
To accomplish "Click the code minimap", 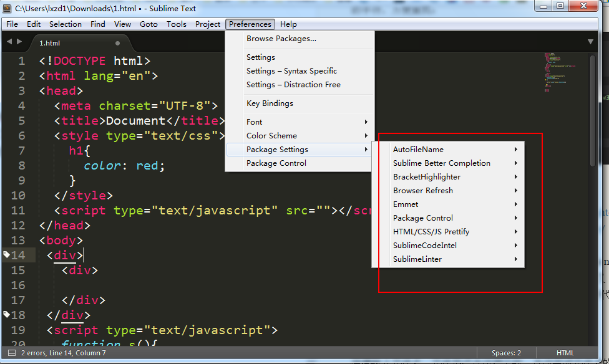I will pos(560,72).
